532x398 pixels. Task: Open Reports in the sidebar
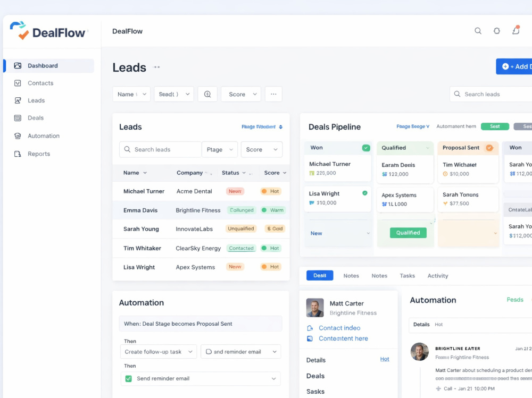point(39,154)
